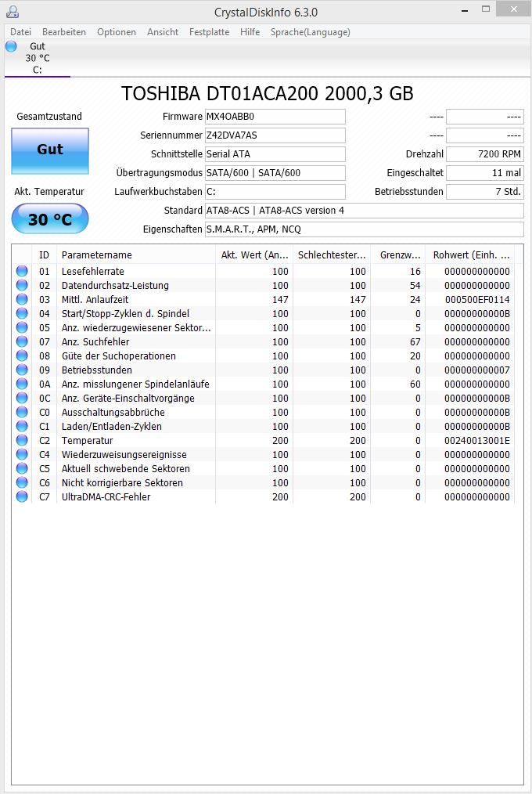Image resolution: width=532 pixels, height=794 pixels.
Task: Click the Übertragungsmodus field SATA/600
Action: [x=275, y=173]
